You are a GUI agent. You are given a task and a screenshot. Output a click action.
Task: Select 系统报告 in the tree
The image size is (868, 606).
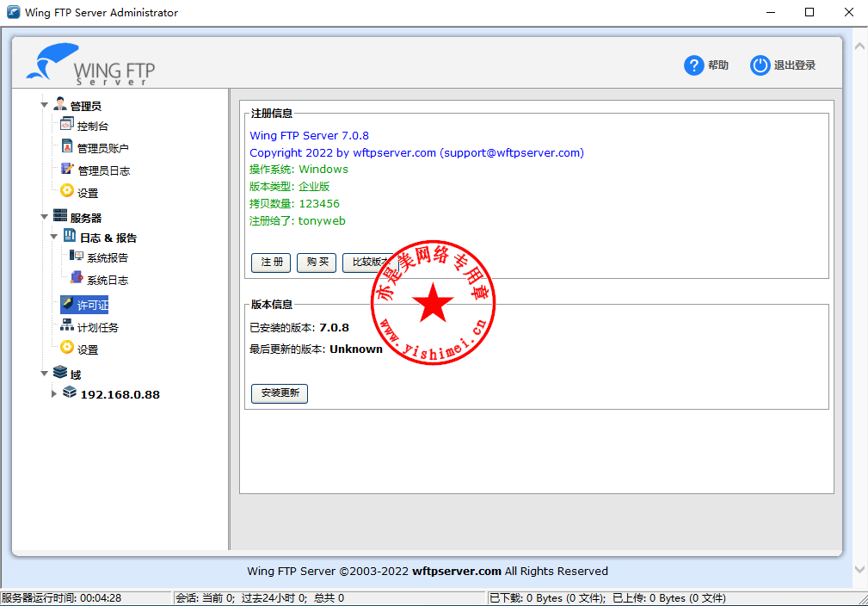(x=108, y=257)
